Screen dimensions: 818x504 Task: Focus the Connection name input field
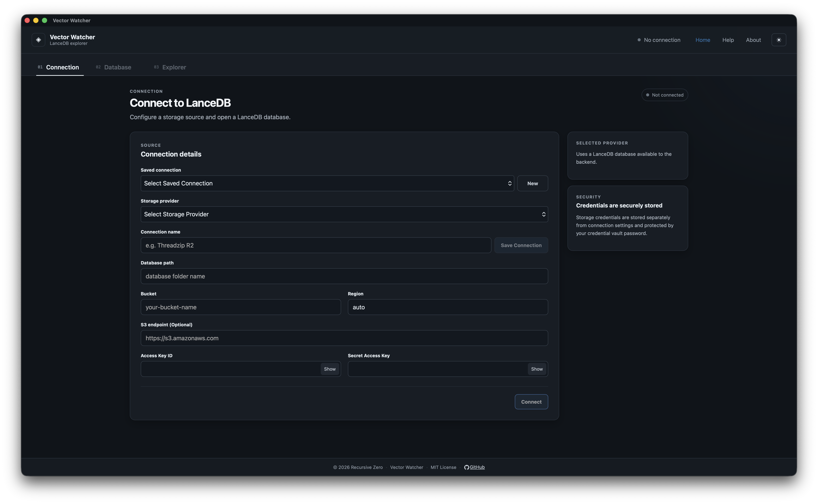click(316, 245)
